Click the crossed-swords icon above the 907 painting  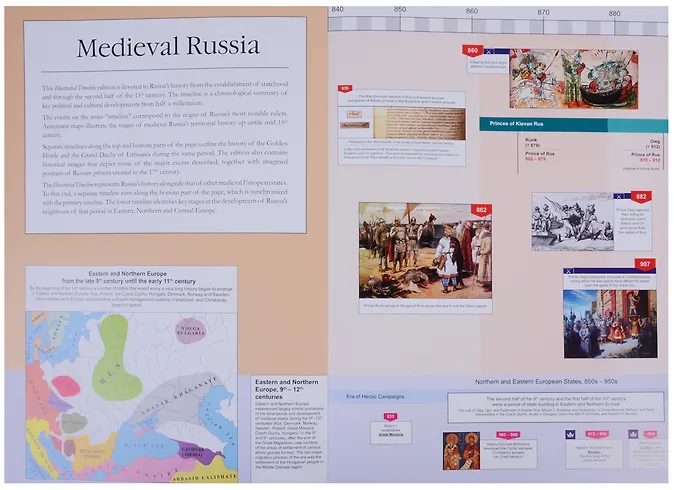[x=570, y=271]
